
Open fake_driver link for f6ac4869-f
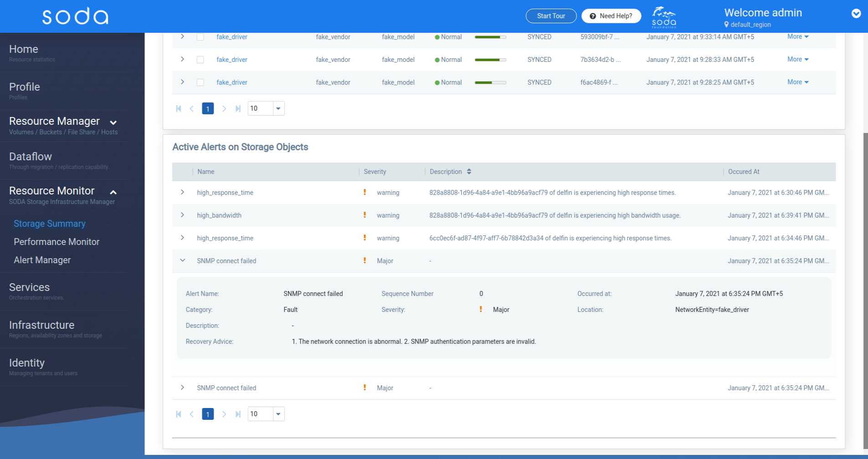[232, 82]
